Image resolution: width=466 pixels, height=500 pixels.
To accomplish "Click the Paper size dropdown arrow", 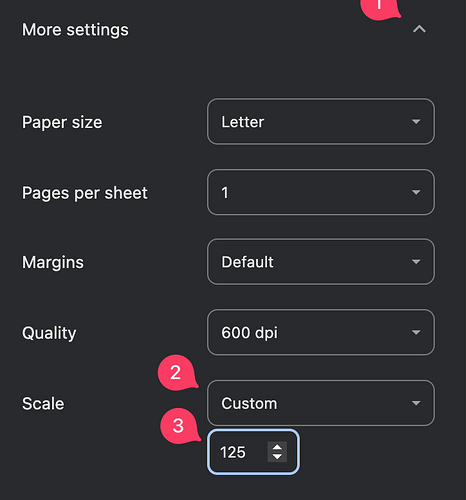I will click(x=416, y=122).
